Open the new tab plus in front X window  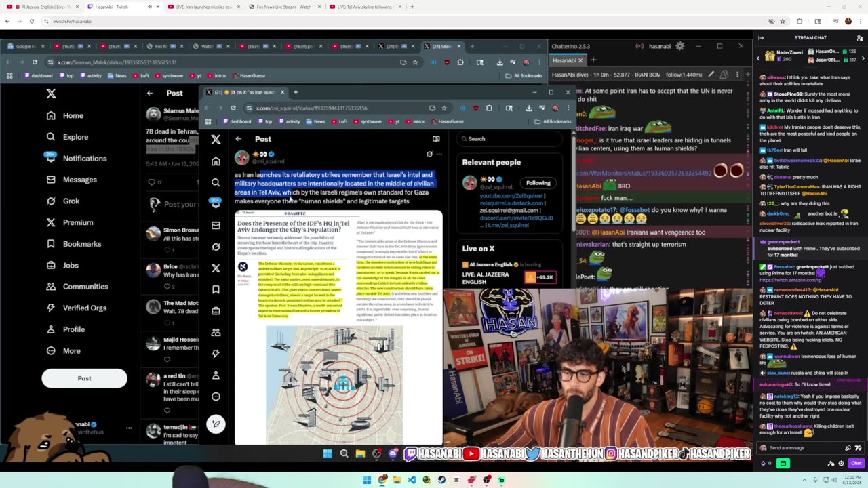tap(295, 92)
